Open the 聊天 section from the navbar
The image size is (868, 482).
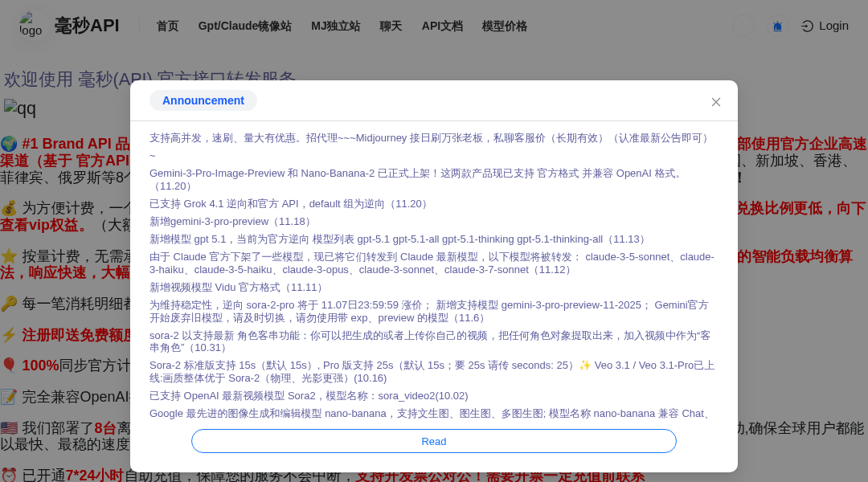[391, 26]
